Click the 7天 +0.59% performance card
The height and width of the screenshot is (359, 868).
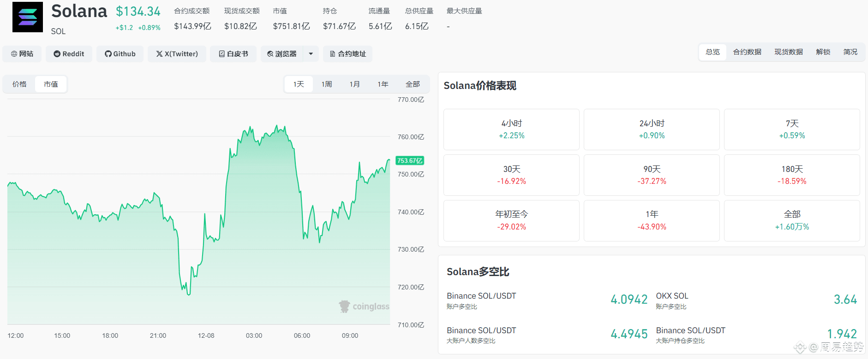tap(792, 129)
